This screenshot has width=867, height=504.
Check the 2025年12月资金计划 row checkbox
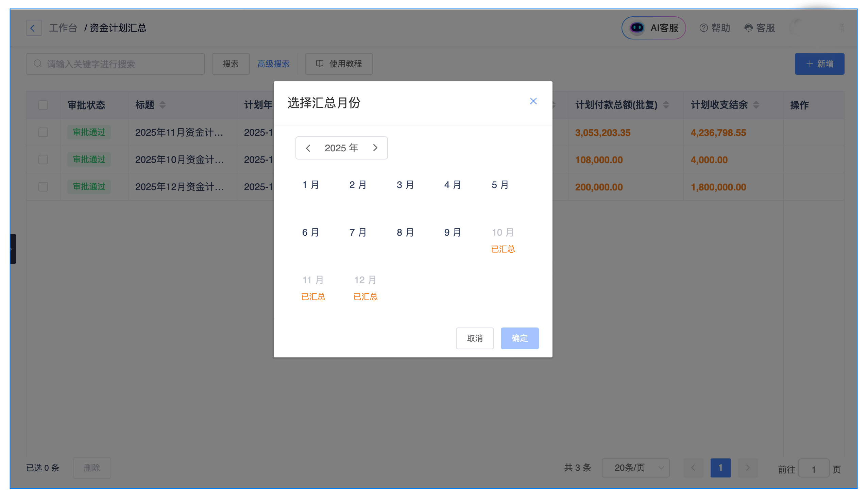43,187
